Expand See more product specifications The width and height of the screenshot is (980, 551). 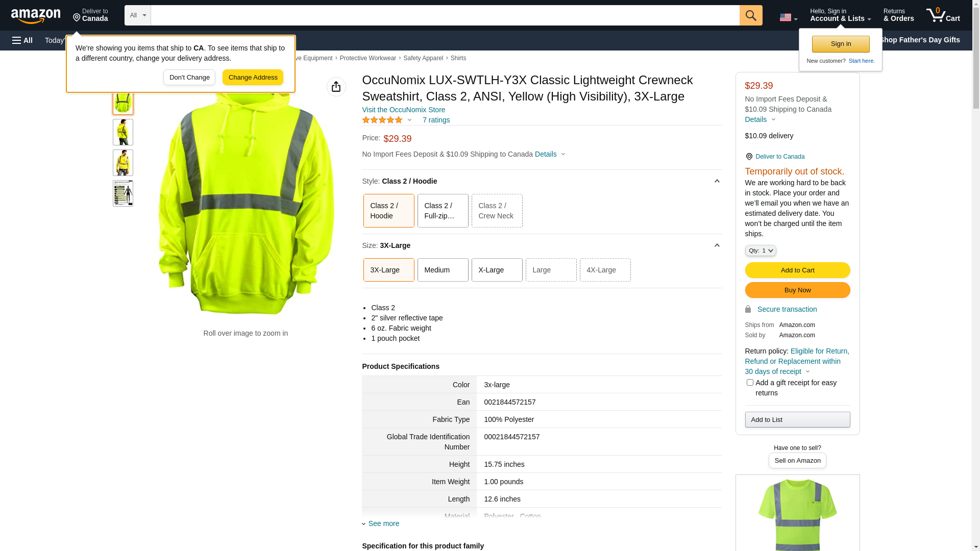(x=383, y=523)
